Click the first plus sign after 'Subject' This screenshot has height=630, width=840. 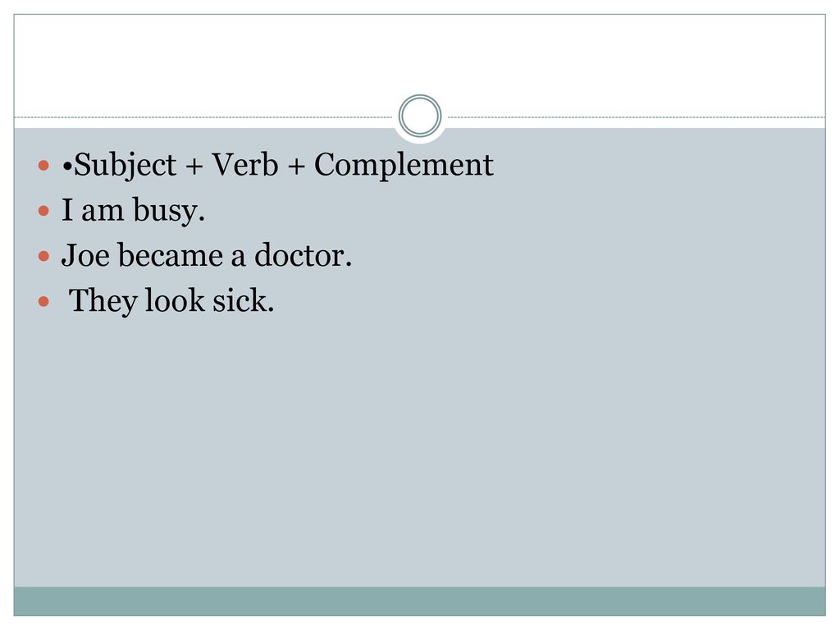coord(194,166)
